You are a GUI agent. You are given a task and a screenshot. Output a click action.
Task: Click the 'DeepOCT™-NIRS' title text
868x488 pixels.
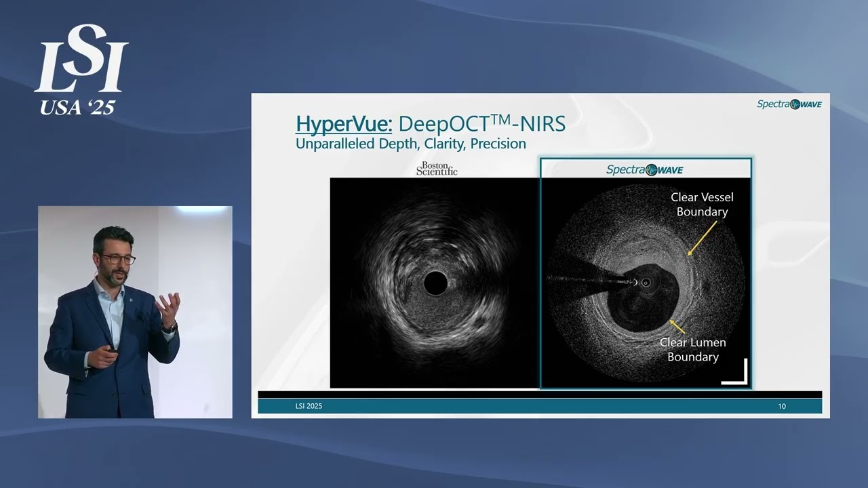pyautogui.click(x=481, y=123)
